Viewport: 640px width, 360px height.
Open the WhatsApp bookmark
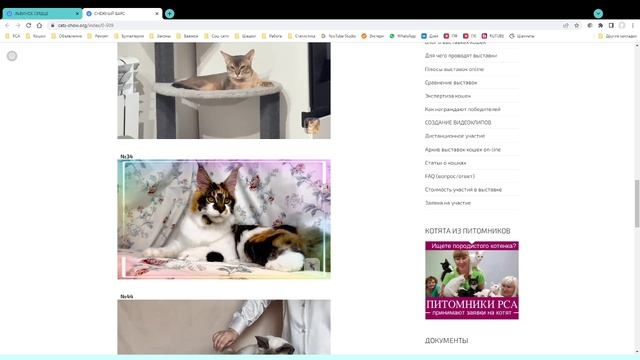pos(402,36)
